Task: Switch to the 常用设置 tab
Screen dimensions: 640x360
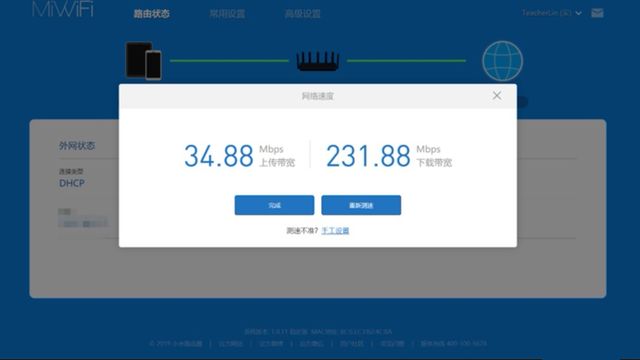Action: pos(227,13)
